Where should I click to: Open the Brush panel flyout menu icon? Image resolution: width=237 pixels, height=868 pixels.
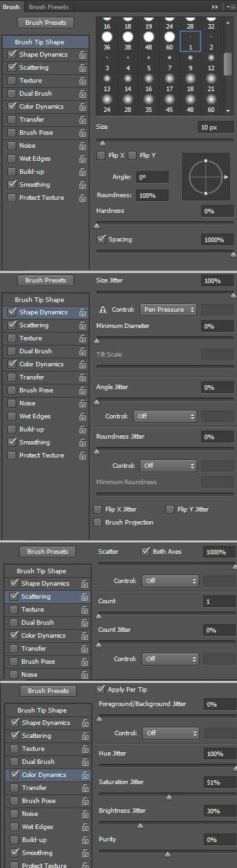pos(230,7)
